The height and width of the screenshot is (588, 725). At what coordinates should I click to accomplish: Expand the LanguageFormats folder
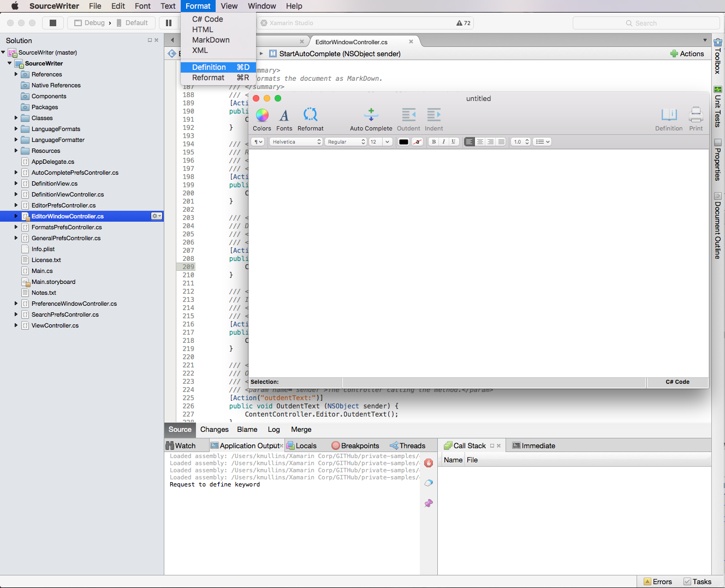pyautogui.click(x=16, y=129)
